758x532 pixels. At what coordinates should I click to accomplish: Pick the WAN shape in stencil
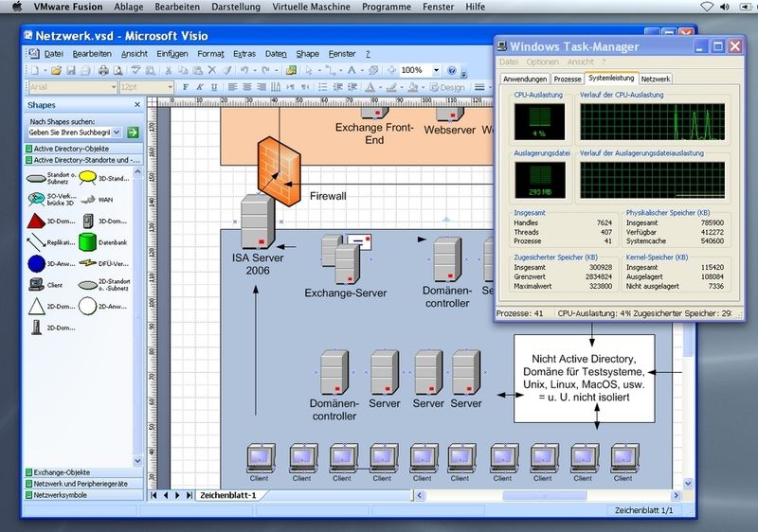point(88,200)
